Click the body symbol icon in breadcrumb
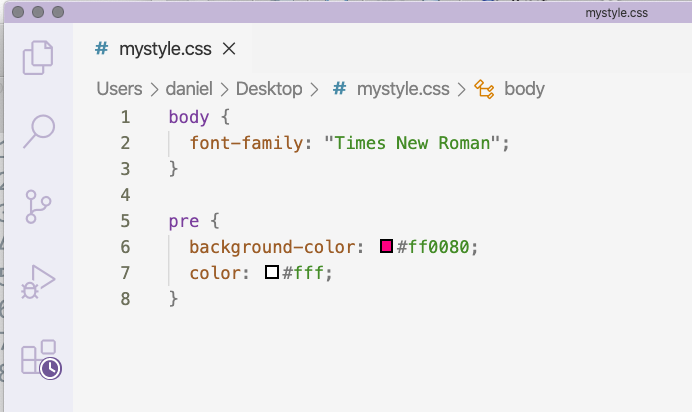The image size is (692, 412). (484, 89)
